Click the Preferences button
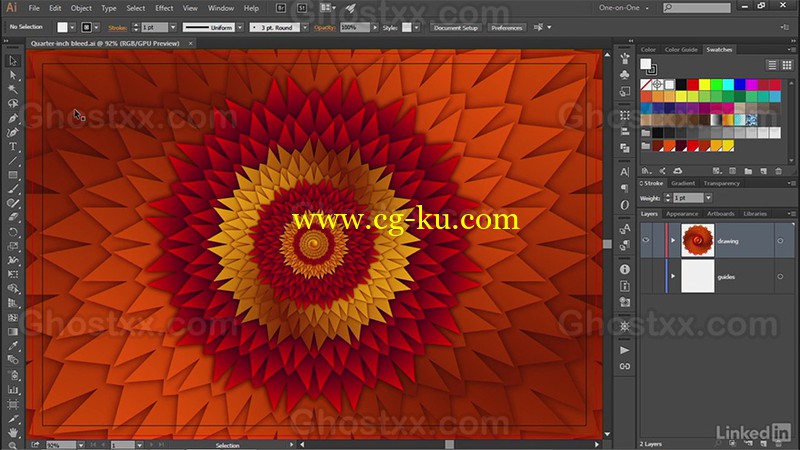Viewport: 800px width, 450px height. click(507, 28)
